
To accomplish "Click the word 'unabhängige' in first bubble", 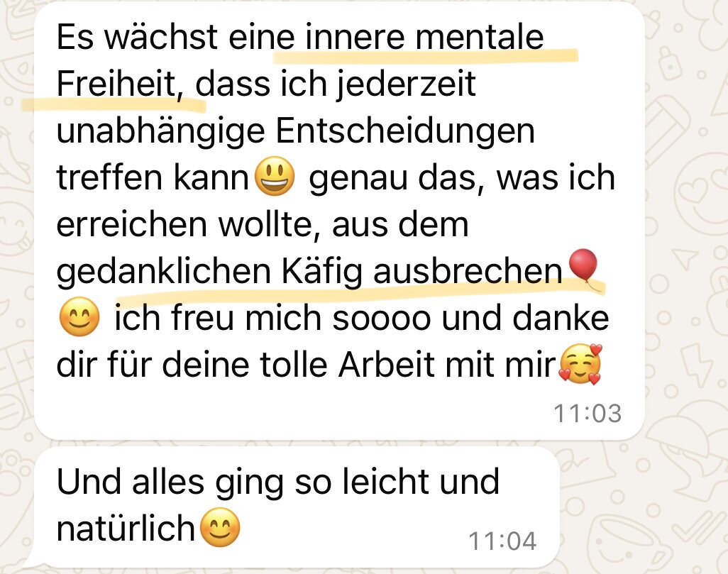I will [x=160, y=131].
